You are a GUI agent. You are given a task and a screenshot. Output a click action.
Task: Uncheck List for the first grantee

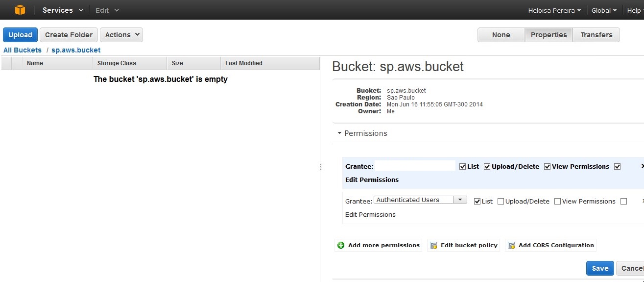(x=463, y=167)
